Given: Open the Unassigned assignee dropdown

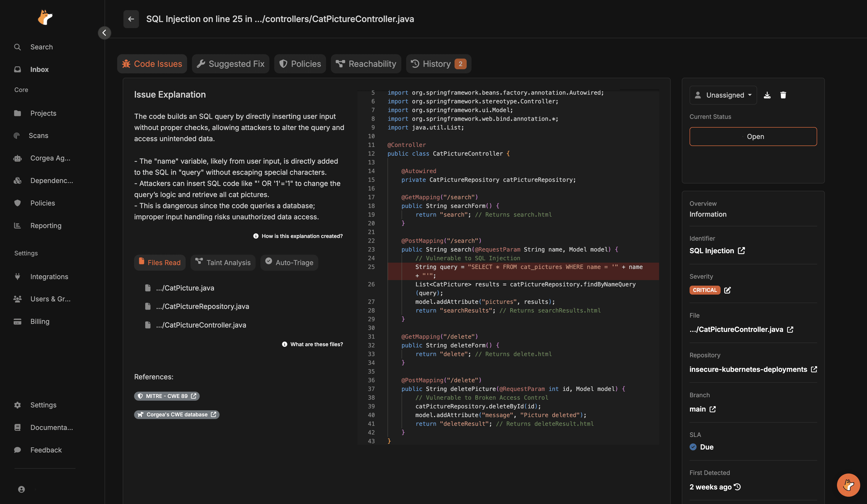Looking at the screenshot, I should pyautogui.click(x=723, y=95).
